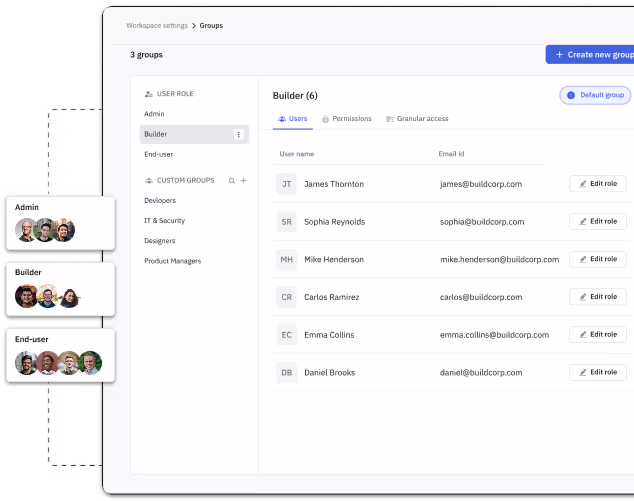Click the plus icon to add custom group
Image resolution: width=634 pixels, height=501 pixels.
click(x=244, y=181)
